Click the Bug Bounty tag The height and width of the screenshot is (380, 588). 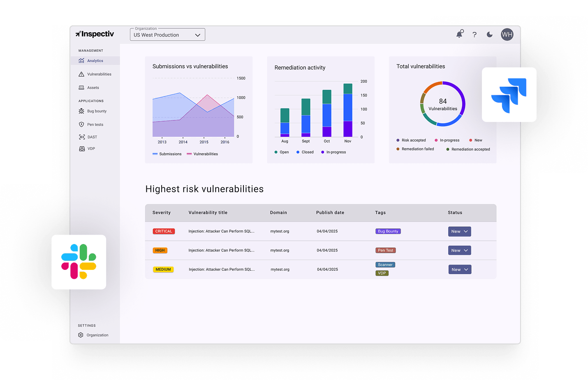[x=388, y=231]
